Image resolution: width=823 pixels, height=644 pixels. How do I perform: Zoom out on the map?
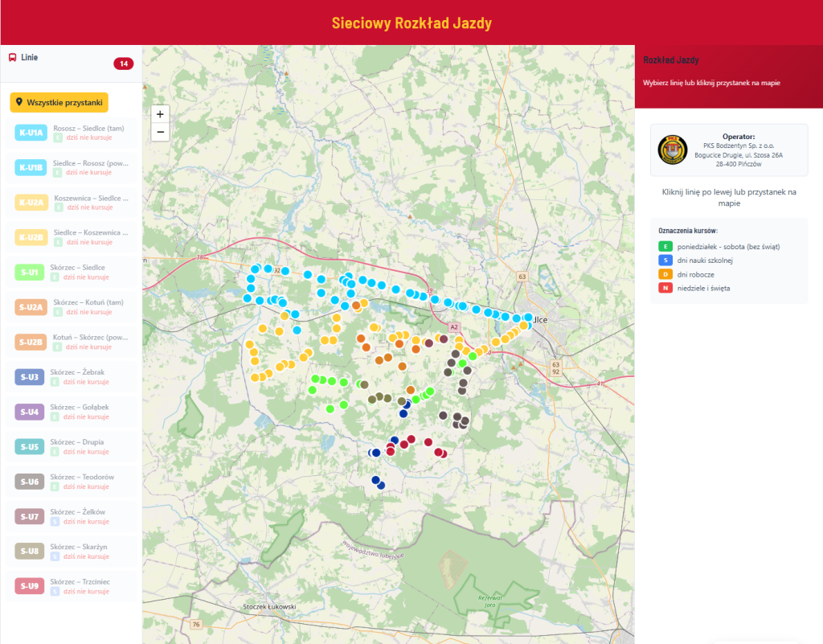[x=160, y=133]
